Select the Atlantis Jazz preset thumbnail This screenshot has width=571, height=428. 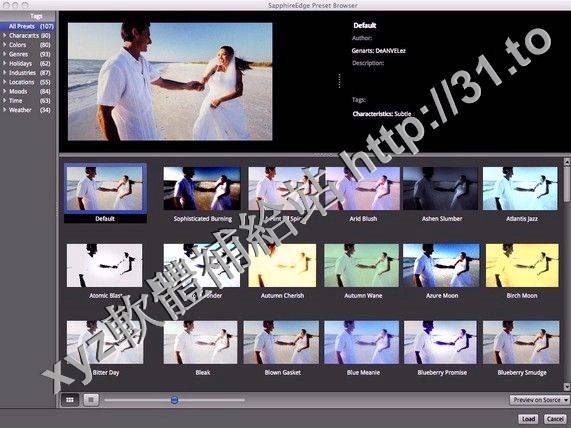pos(520,188)
